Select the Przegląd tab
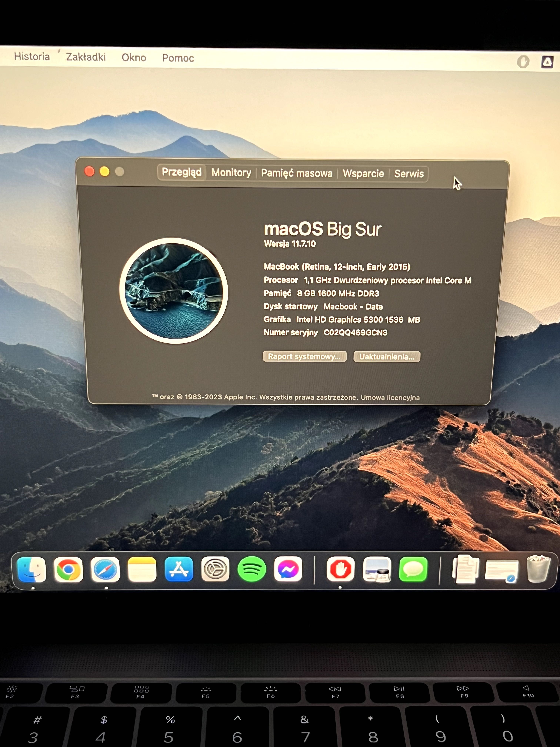 [182, 172]
